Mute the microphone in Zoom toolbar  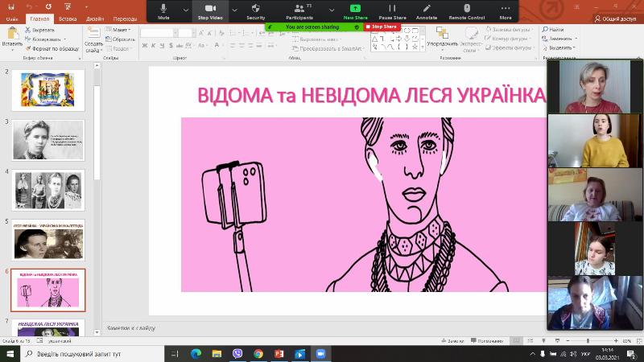tap(163, 10)
